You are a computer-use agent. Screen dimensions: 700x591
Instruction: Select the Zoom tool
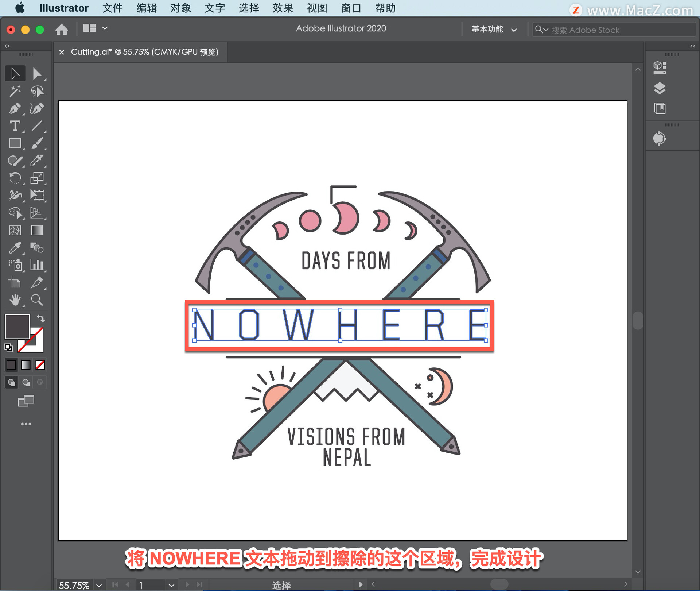[x=37, y=300]
